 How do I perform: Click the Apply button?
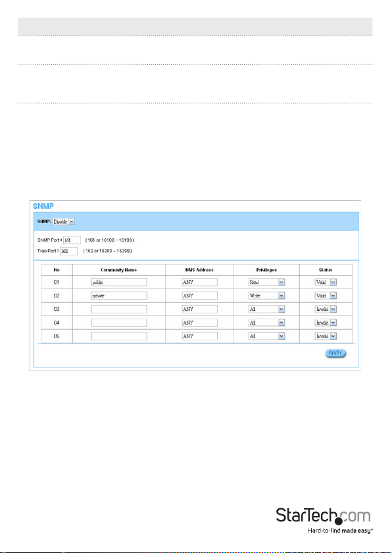click(x=335, y=353)
